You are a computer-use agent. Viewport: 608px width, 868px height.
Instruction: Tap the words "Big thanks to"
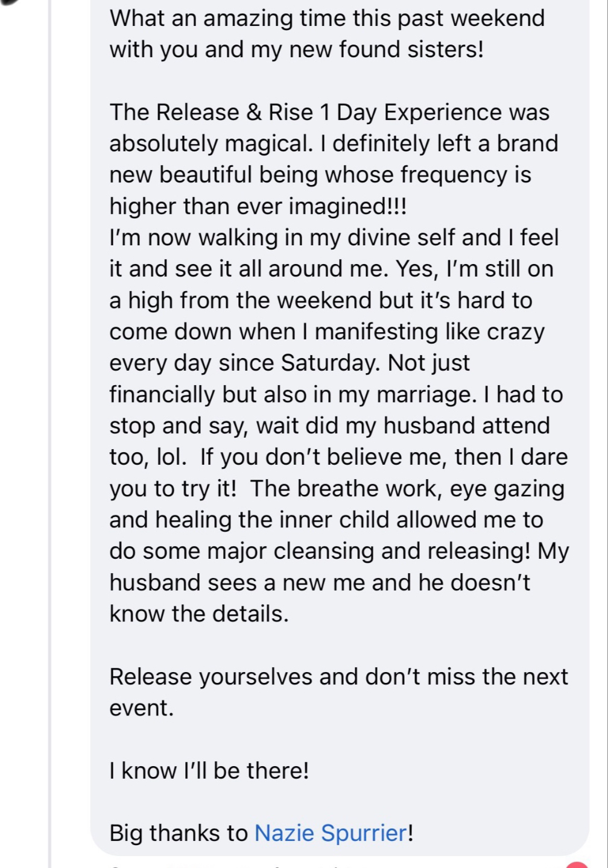pos(179,833)
